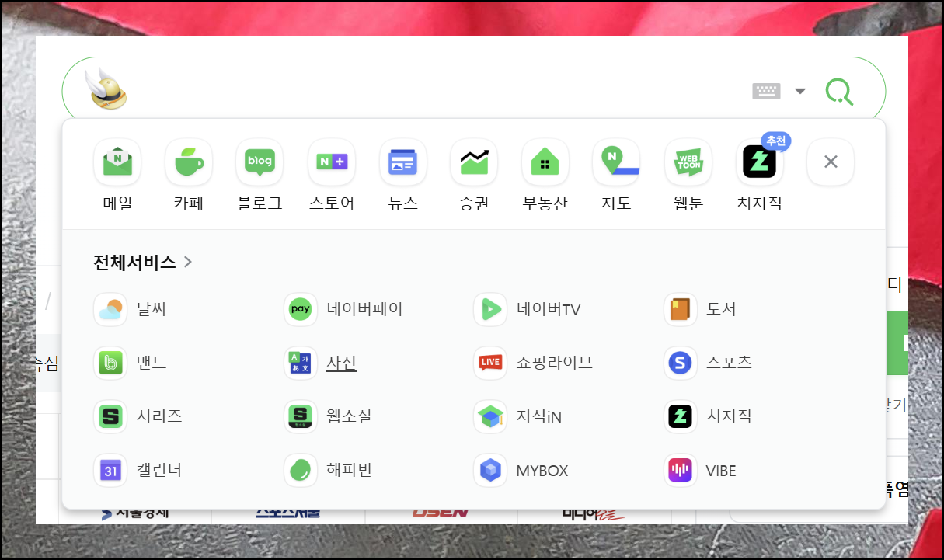
Task: Open the VIBE text link
Action: click(721, 471)
